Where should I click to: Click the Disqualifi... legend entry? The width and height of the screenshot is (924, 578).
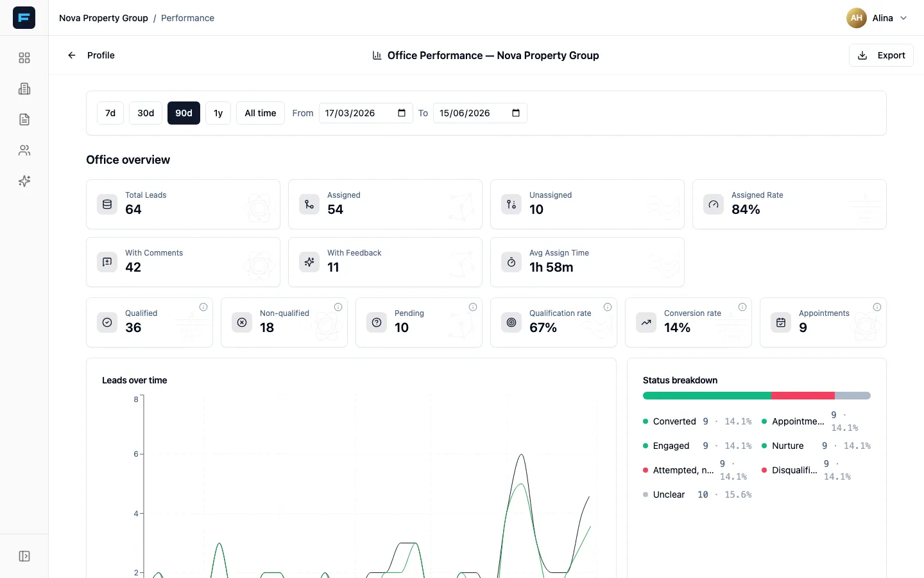click(816, 470)
